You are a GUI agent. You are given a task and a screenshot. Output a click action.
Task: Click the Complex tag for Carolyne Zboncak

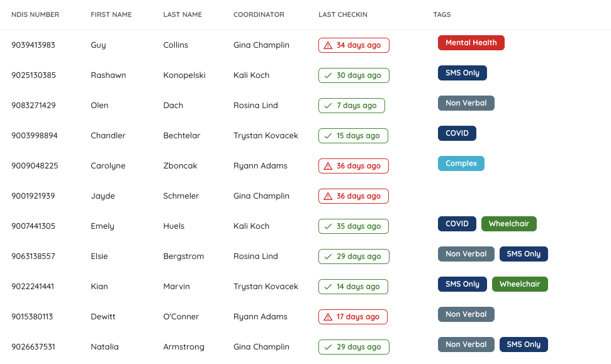tap(461, 163)
